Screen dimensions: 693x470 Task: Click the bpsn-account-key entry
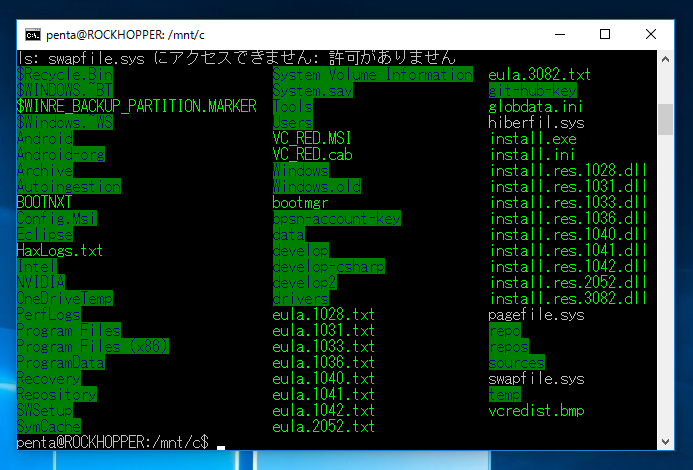point(337,218)
